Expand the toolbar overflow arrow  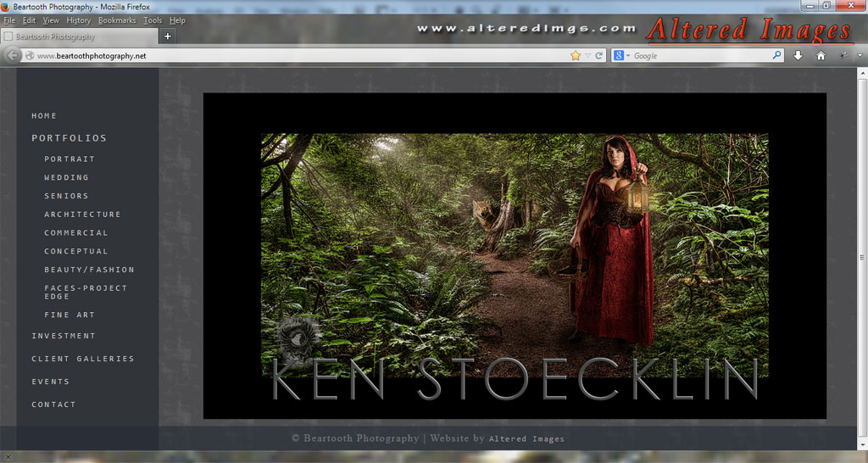click(860, 55)
